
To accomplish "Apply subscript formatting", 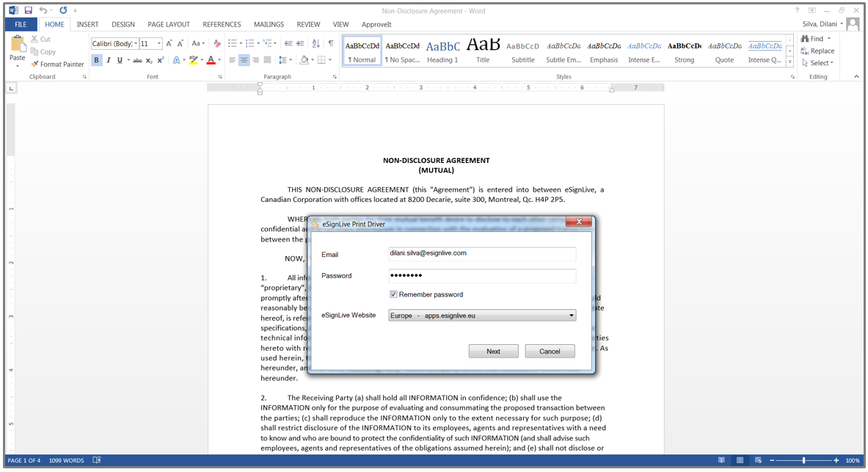I will click(149, 60).
